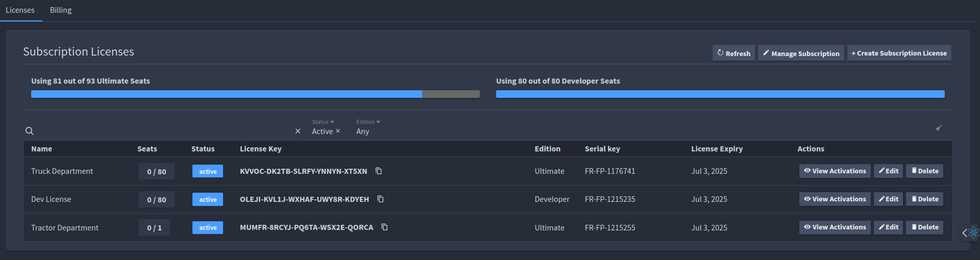Delete the Tractor Department license
Screen dimensions: 980x260
point(924,227)
